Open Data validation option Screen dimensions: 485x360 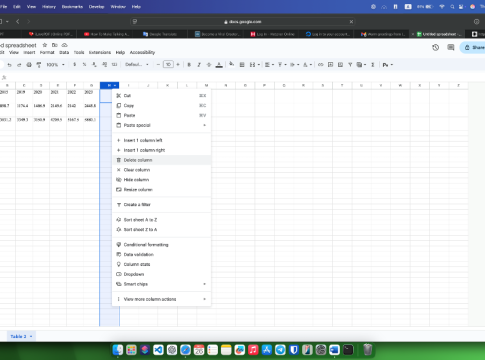click(x=161, y=254)
